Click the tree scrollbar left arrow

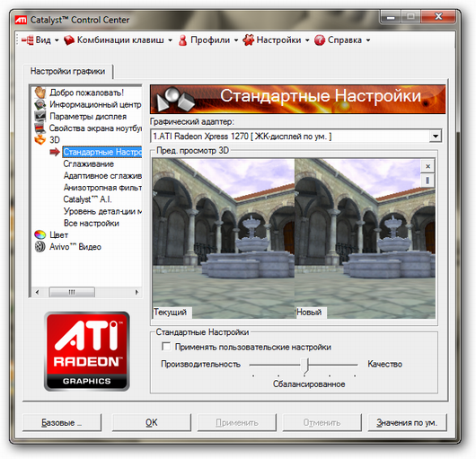coord(37,292)
